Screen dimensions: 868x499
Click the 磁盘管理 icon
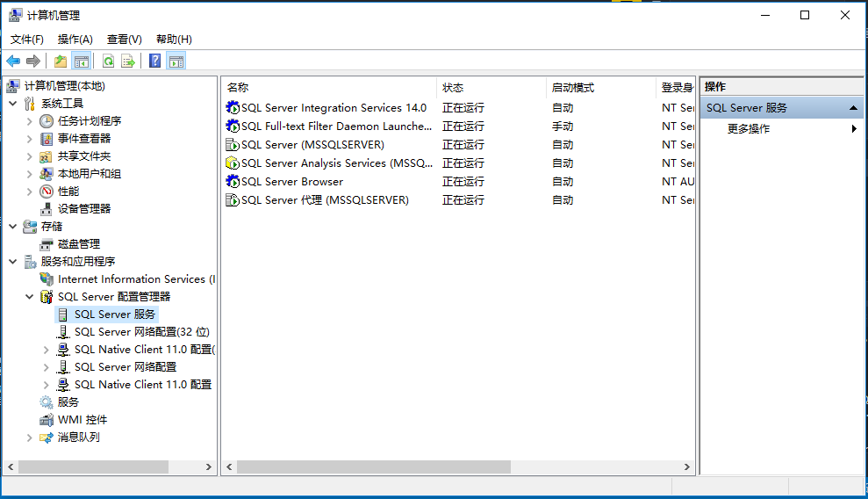tap(47, 244)
